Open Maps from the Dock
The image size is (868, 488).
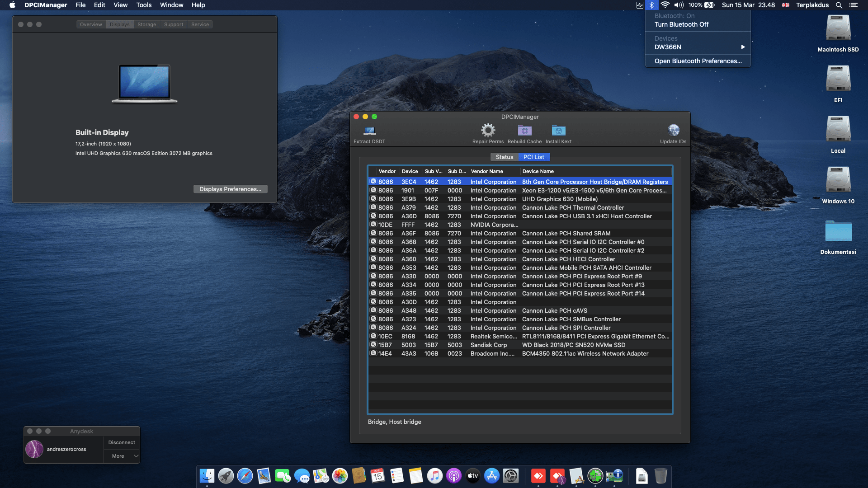(x=321, y=476)
